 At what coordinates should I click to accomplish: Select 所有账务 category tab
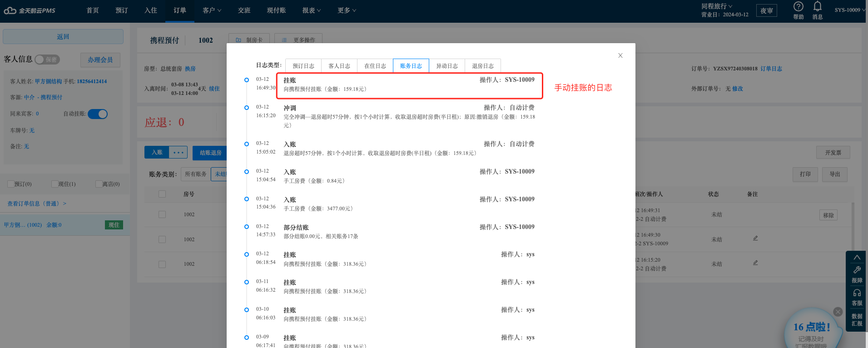(196, 174)
